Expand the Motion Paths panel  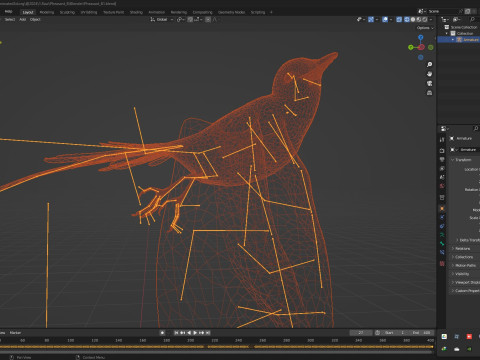(464, 265)
